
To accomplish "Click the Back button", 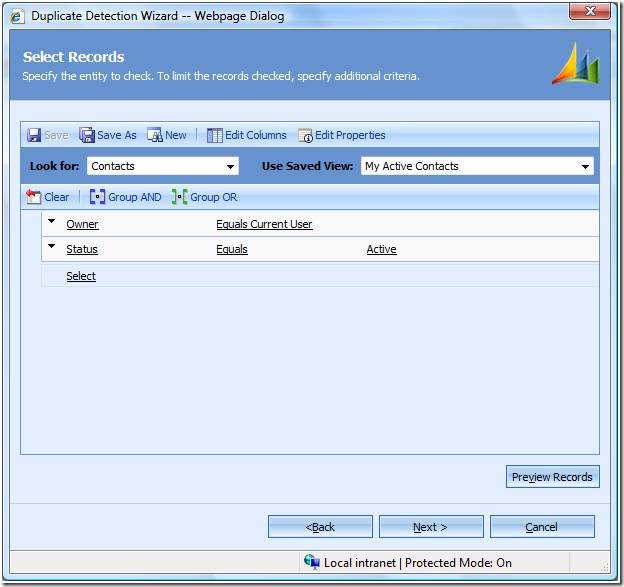I will click(320, 527).
